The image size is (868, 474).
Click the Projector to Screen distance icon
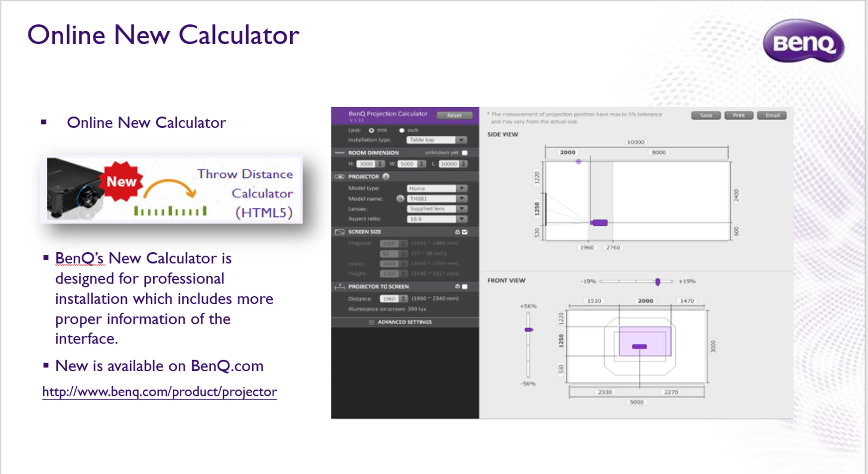339,286
